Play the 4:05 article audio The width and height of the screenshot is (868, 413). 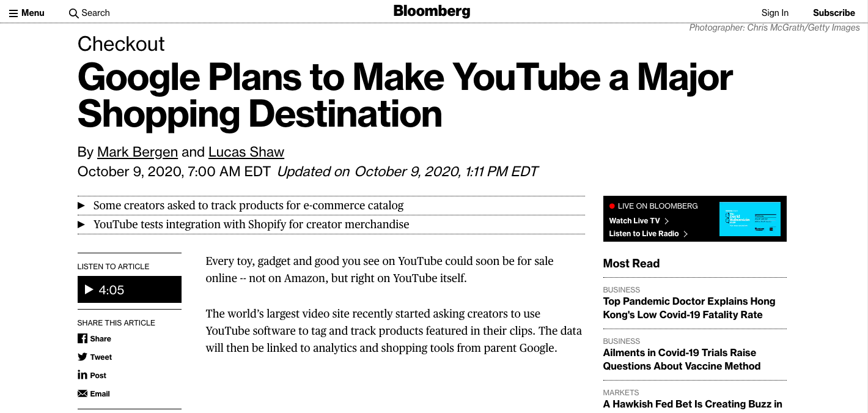click(130, 289)
